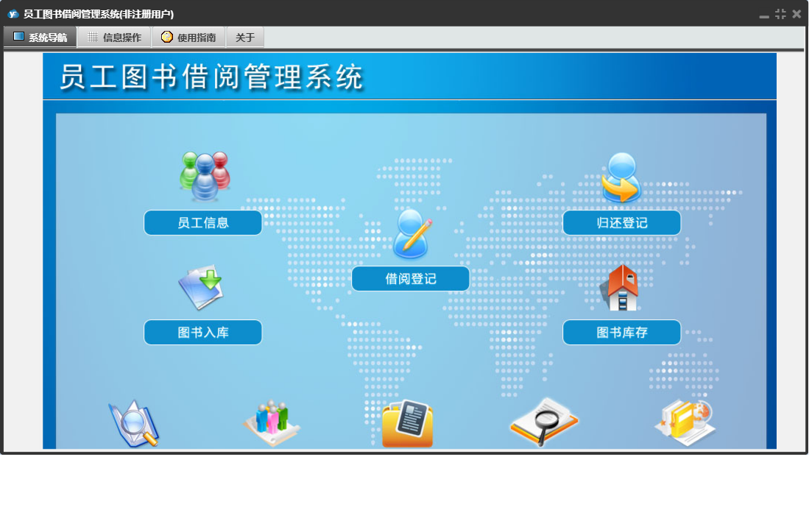Open the 关于 tab
809x532 pixels.
tap(245, 37)
